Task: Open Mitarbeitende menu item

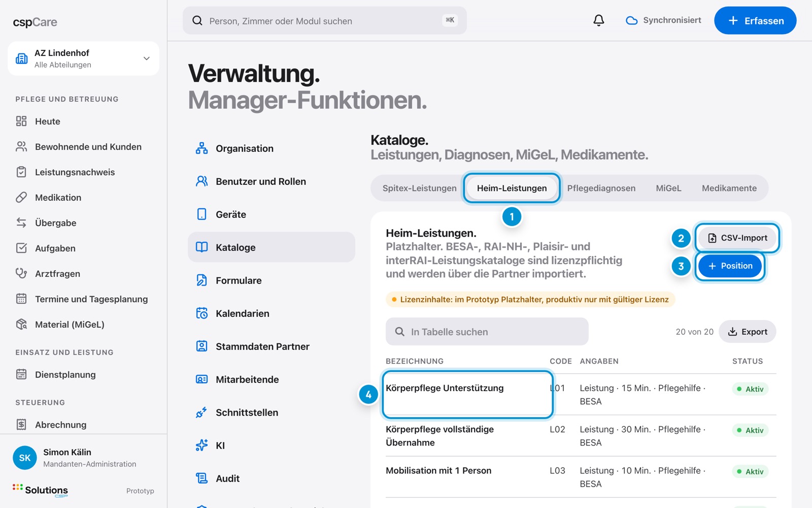Action: click(272, 379)
